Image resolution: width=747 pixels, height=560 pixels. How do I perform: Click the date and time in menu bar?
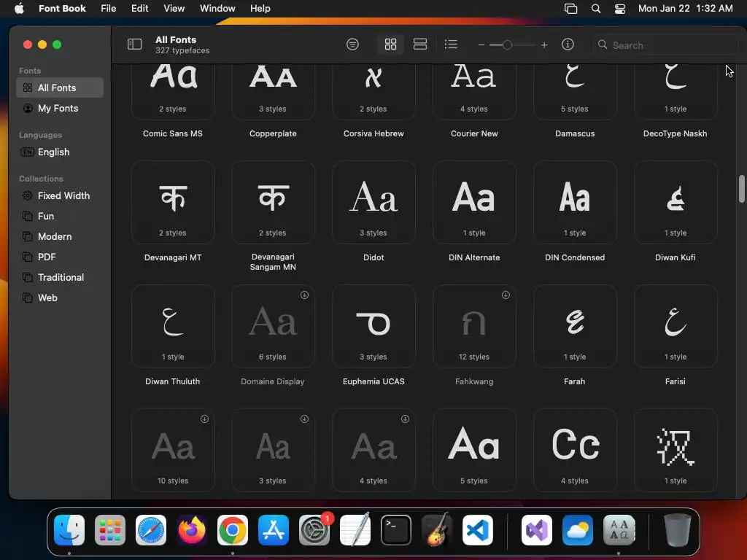pyautogui.click(x=685, y=8)
